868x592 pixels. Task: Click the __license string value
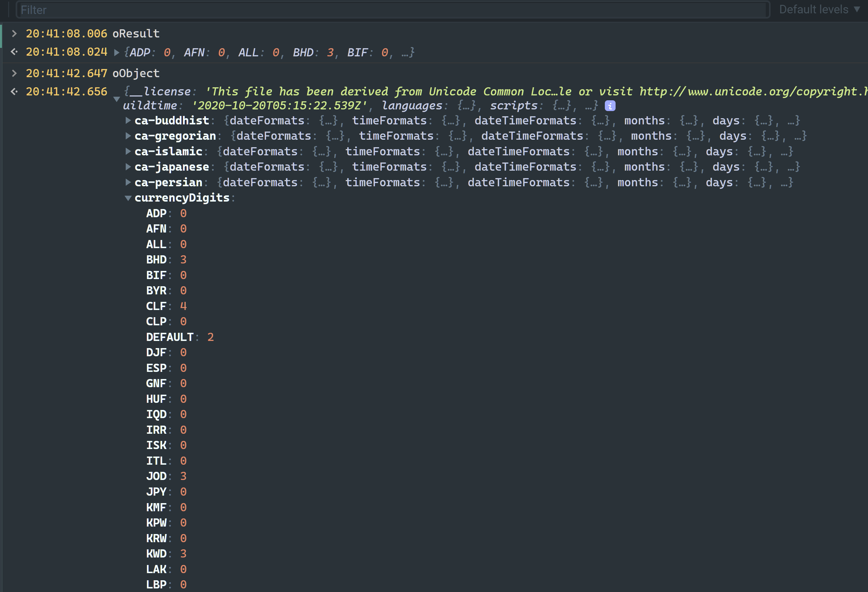tap(536, 92)
